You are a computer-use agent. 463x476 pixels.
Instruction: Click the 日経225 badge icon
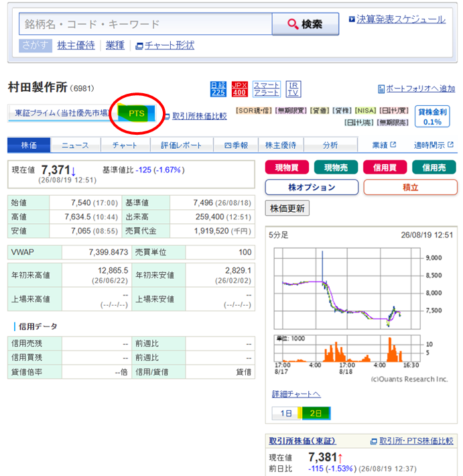[x=218, y=89]
